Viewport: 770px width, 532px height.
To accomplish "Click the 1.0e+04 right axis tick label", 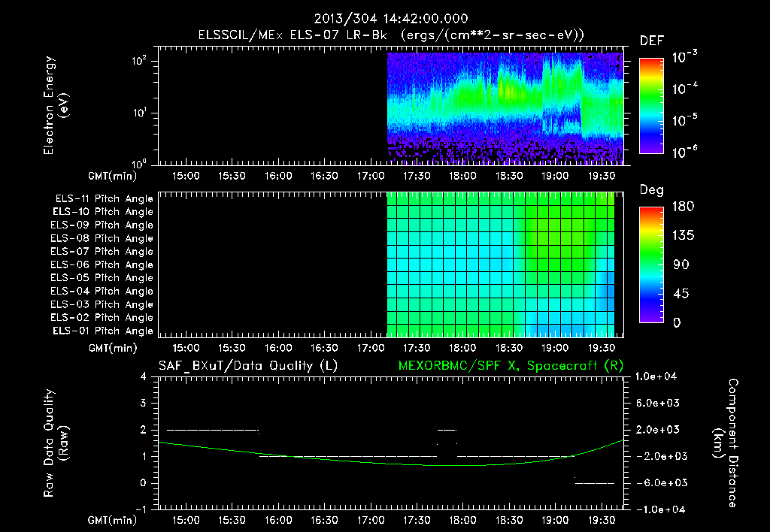I will 656,376.
